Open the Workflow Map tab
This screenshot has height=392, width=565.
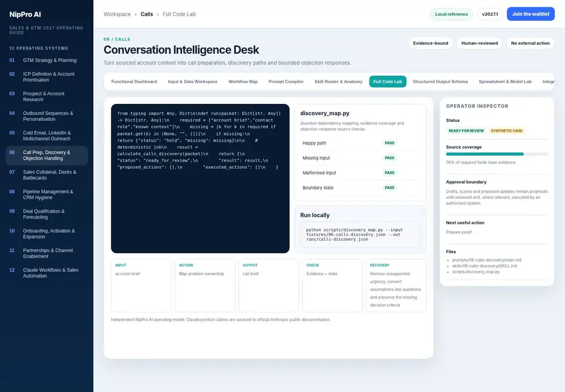point(243,82)
